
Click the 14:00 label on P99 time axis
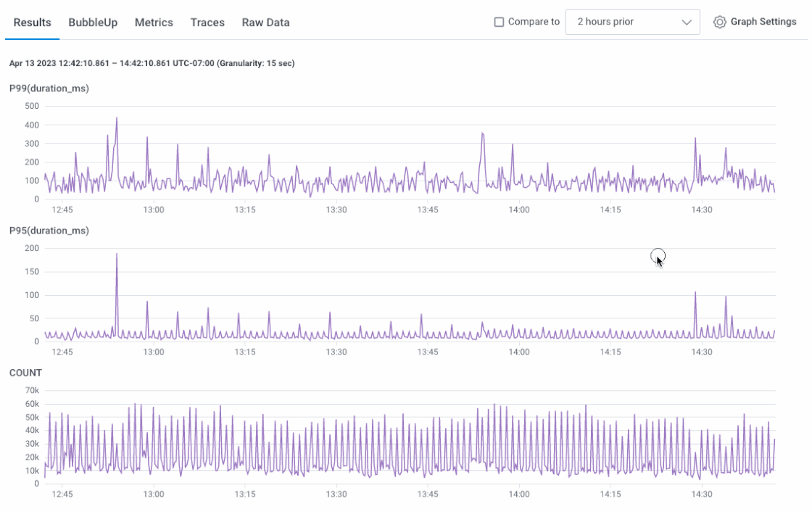tap(518, 210)
